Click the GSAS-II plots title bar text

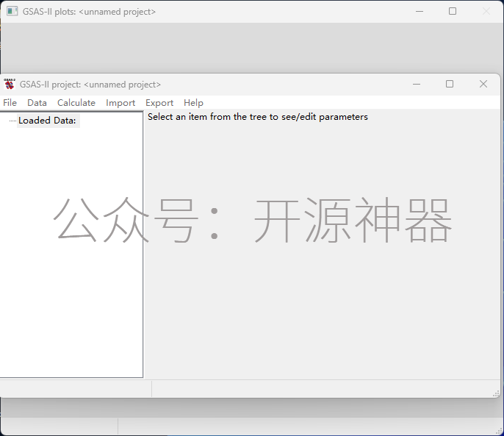tap(89, 12)
